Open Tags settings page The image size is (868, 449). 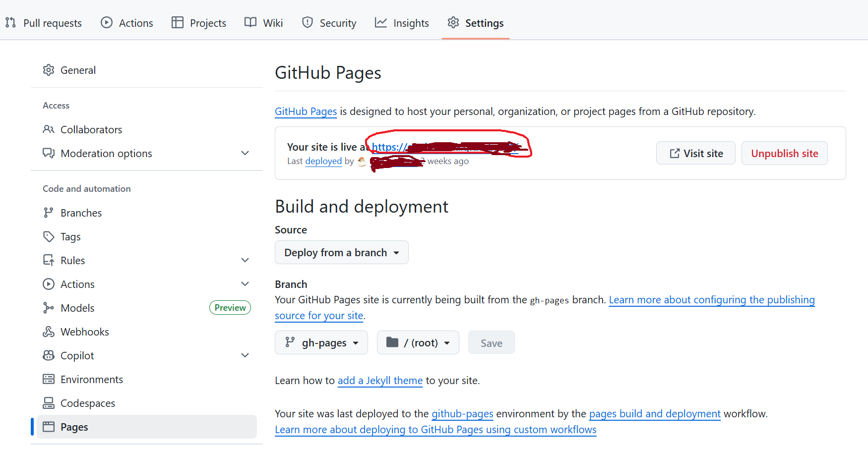[x=147, y=236]
